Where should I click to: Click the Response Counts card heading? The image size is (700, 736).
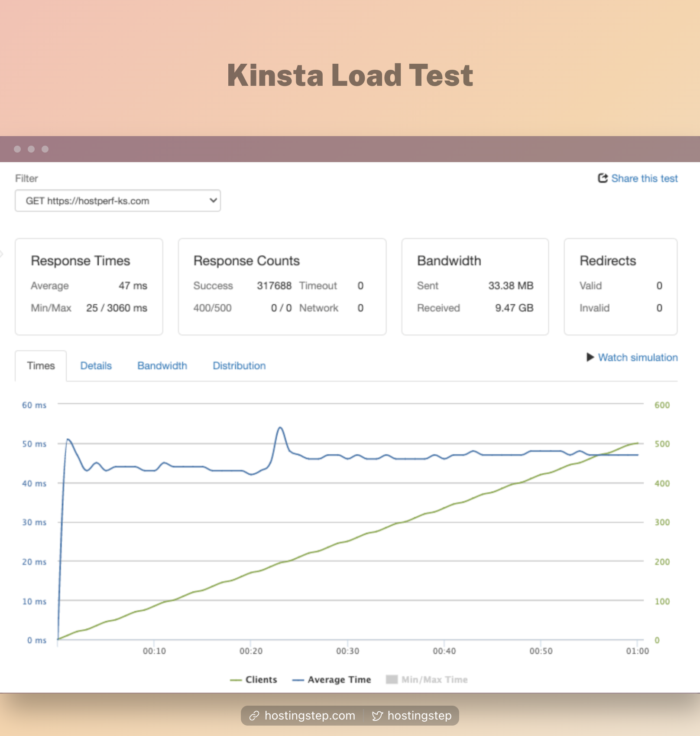tap(246, 261)
